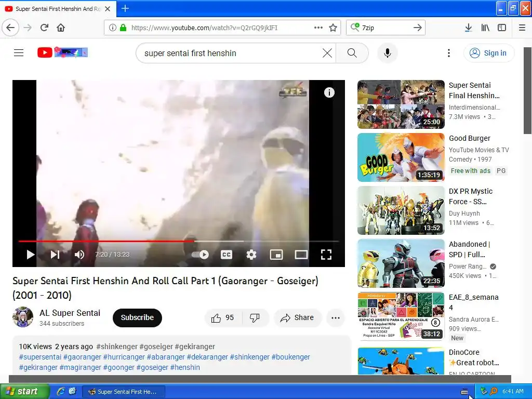Select the Super Sentai First Henshin tab
Viewport: 532px width, 399px height.
(58, 9)
